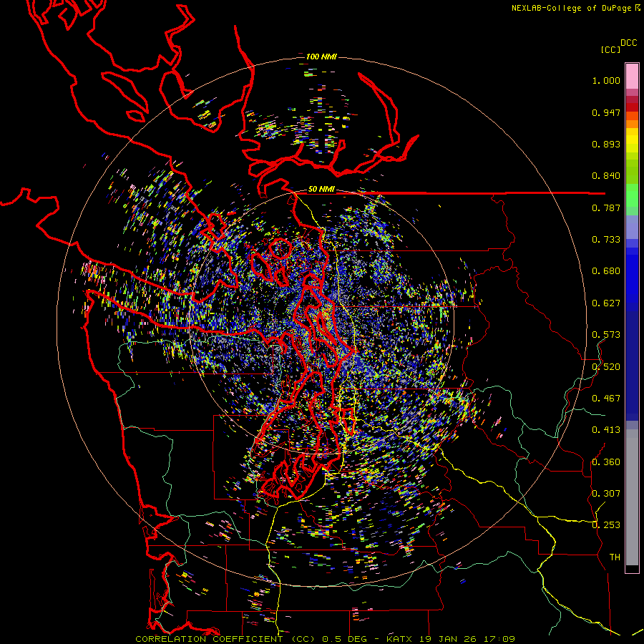Click the 0.253 scale label
The width and height of the screenshot is (644, 644).
[x=606, y=525]
